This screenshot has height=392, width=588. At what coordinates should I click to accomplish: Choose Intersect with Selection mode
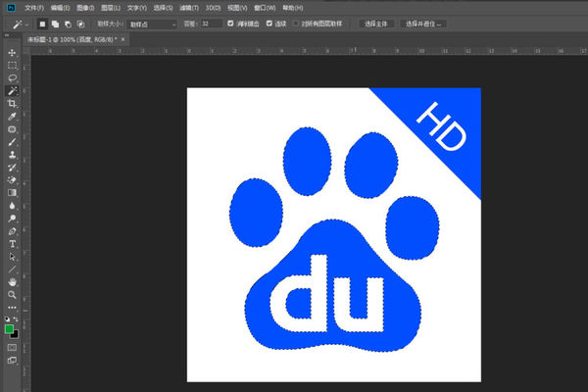80,24
